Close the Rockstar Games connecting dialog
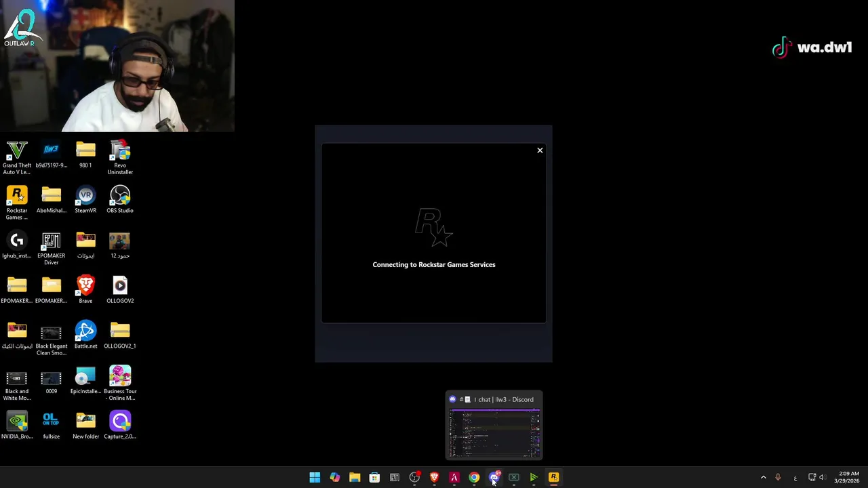The height and width of the screenshot is (488, 868). (540, 150)
